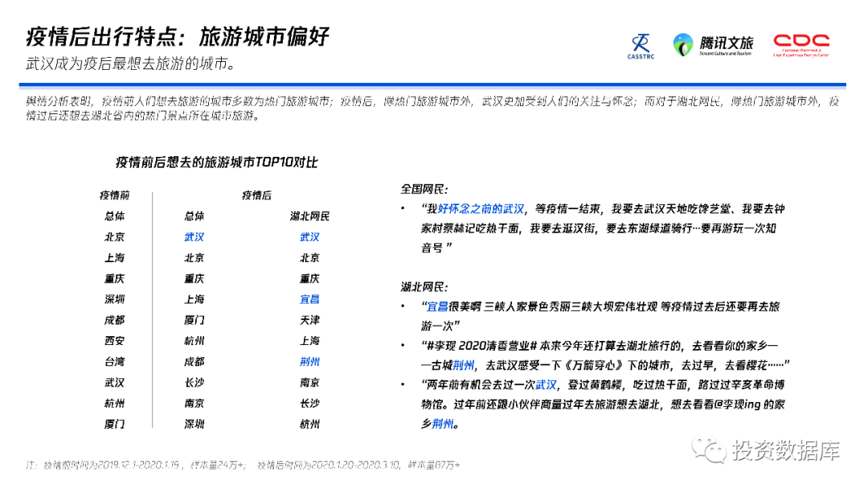Click 深圳 in the 疫情前 column

pos(115,299)
